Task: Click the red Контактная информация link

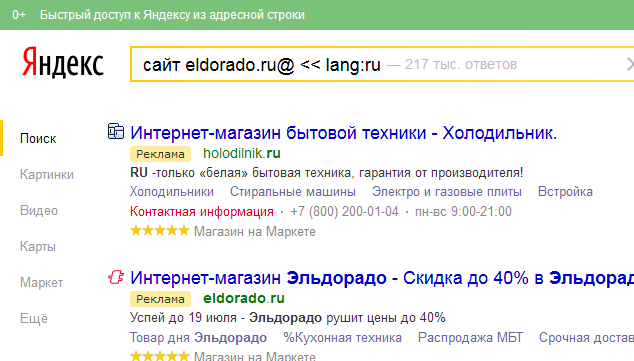Action: click(x=202, y=211)
